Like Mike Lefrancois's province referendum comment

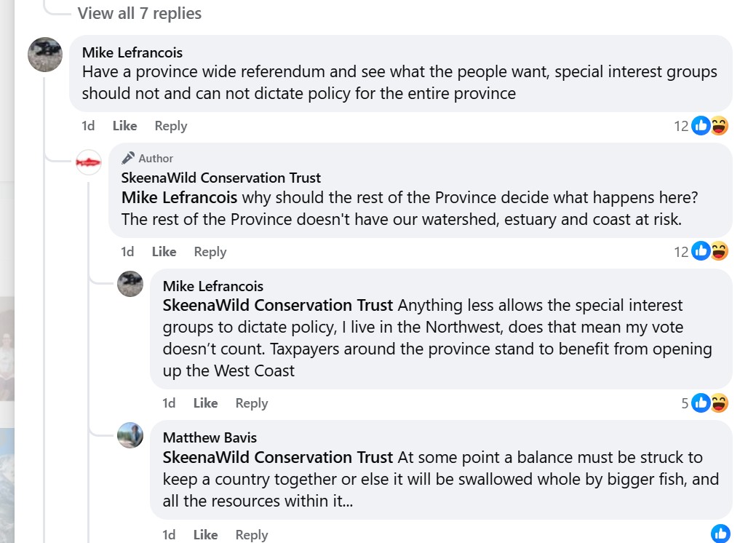coord(124,126)
